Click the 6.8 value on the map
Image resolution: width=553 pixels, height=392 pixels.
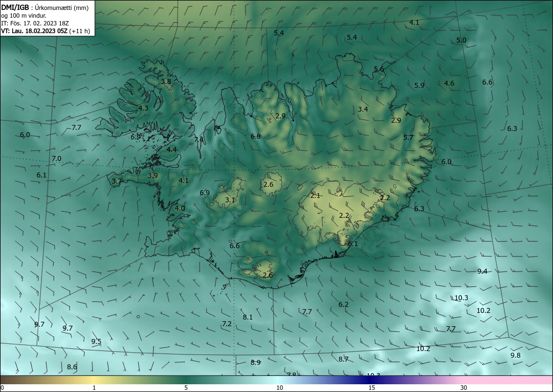tap(255, 136)
